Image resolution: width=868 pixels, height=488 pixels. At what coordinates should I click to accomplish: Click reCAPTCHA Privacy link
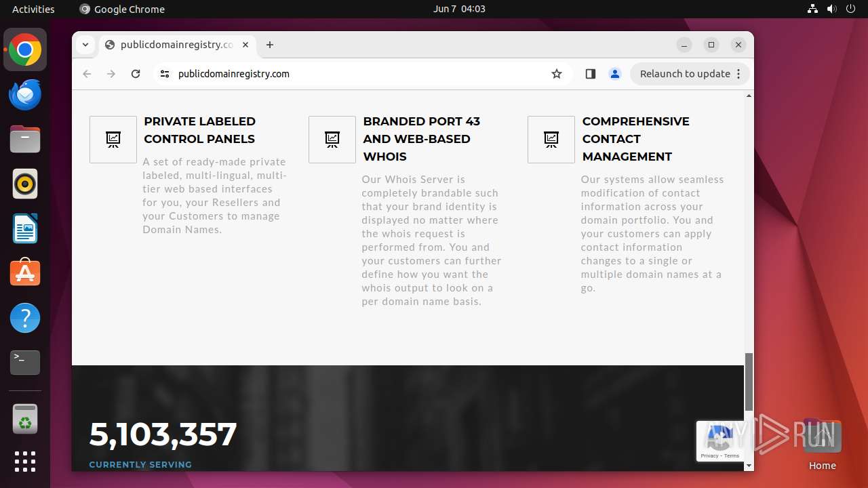tap(709, 455)
